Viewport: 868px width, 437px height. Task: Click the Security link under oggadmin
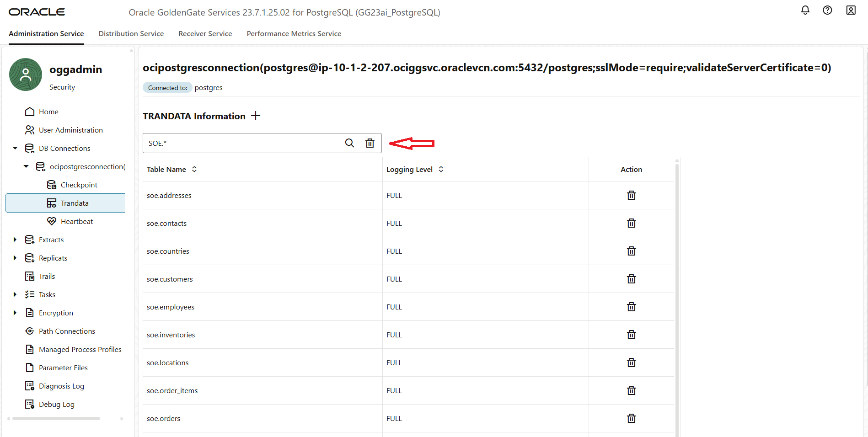(62, 87)
